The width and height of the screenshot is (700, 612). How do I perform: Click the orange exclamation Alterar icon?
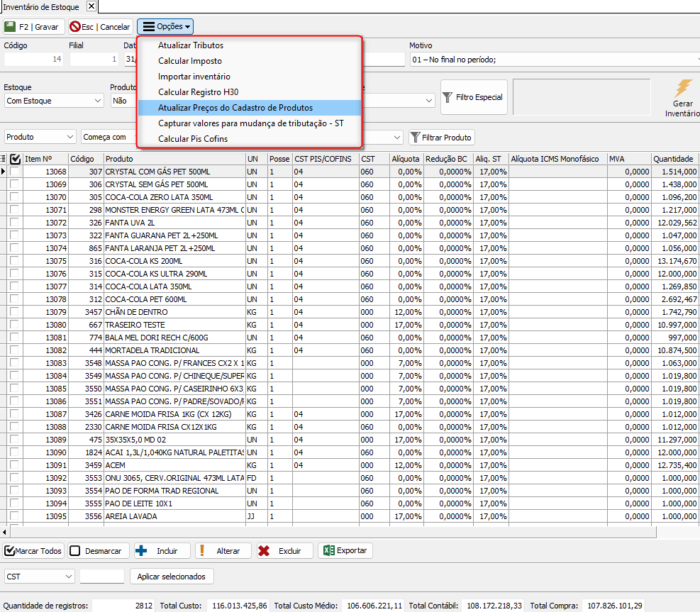(203, 551)
